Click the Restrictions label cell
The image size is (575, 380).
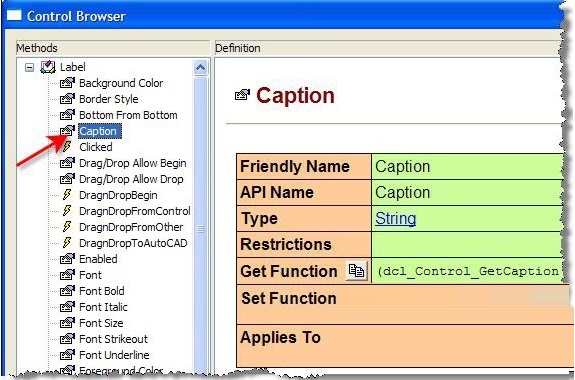(x=304, y=244)
